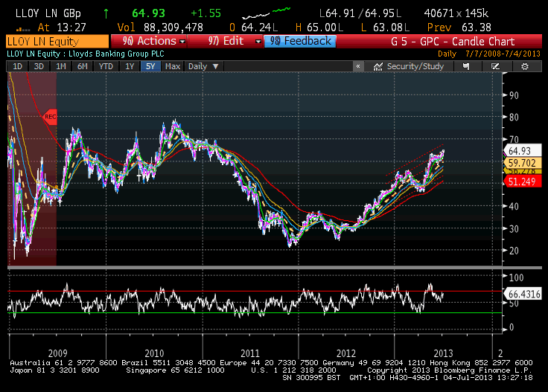This screenshot has height=392, width=548.
Task: Click the LLOY LN Equity ticker field
Action: pyautogui.click(x=57, y=42)
